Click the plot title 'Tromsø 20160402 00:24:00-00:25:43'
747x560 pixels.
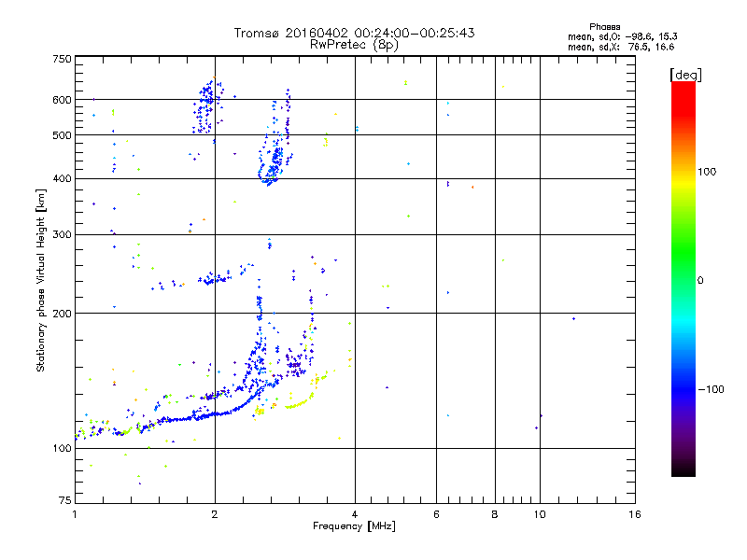pos(354,33)
